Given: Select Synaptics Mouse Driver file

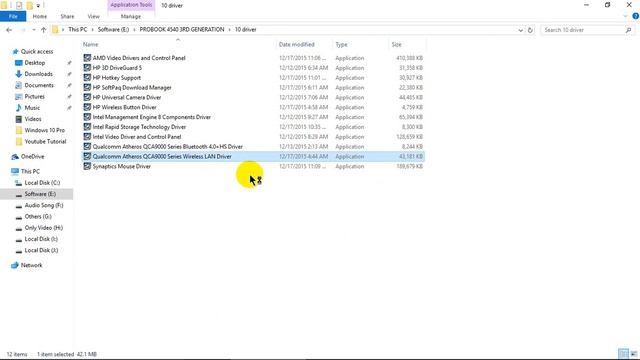Looking at the screenshot, I should click(253, 167).
